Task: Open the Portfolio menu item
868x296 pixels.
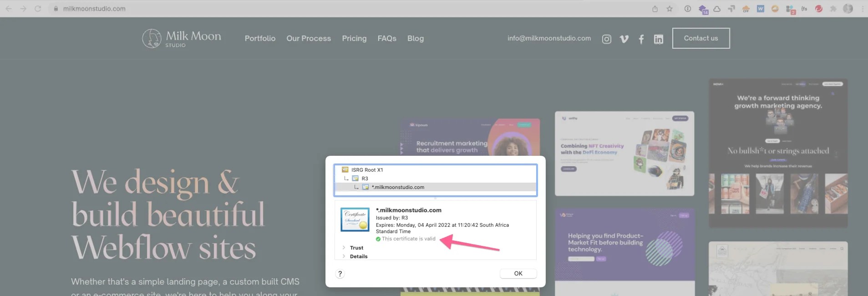Action: coord(260,38)
